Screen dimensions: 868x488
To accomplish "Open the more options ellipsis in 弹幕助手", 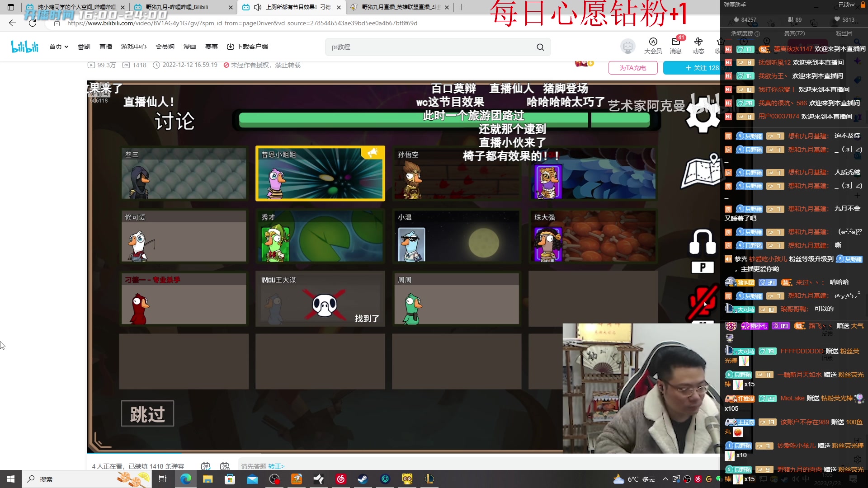I will [855, 23].
